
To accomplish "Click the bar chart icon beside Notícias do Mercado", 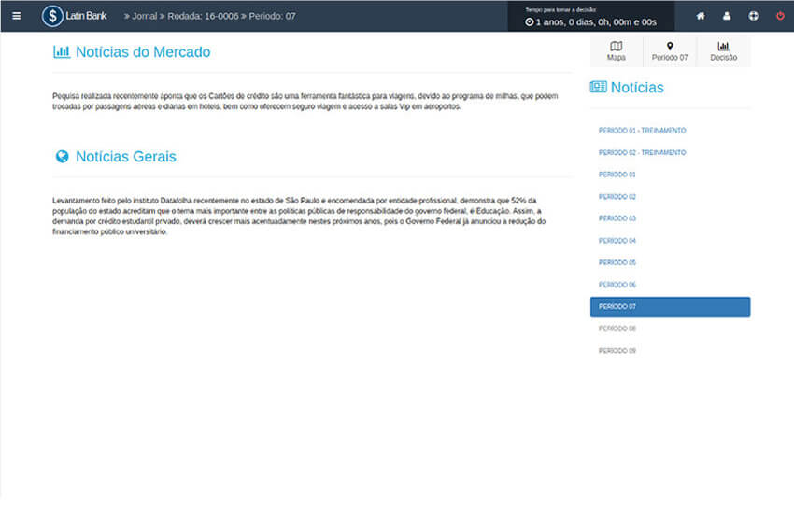I will tap(62, 51).
